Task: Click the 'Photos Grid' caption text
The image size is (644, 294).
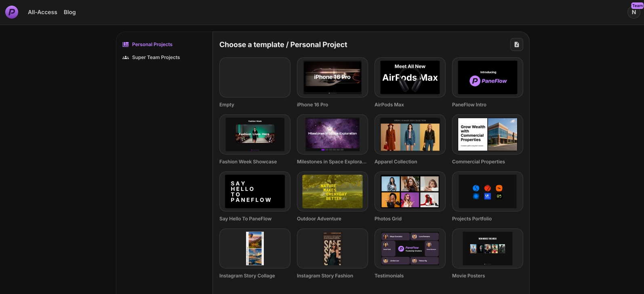Action: pos(388,219)
